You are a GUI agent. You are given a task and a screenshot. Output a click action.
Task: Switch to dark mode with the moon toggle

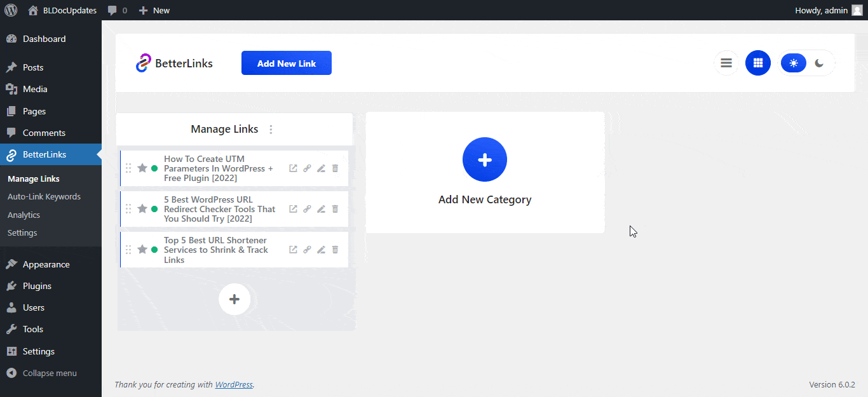[x=819, y=63]
